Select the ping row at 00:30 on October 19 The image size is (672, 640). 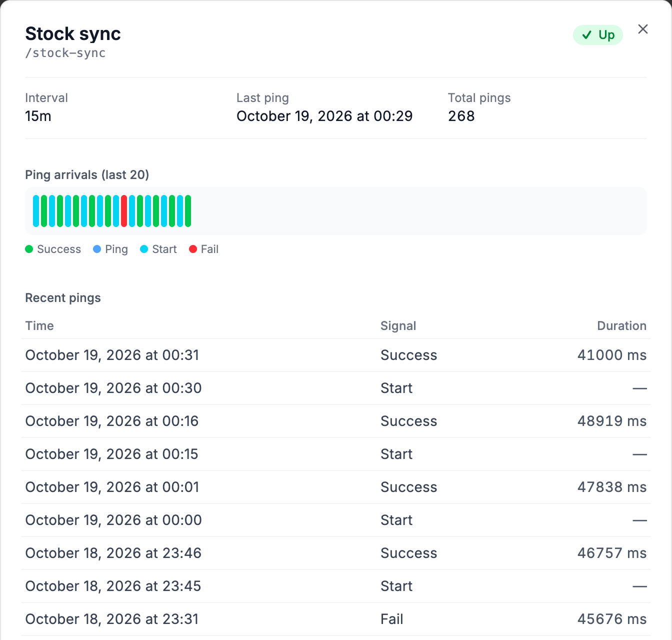coord(336,388)
